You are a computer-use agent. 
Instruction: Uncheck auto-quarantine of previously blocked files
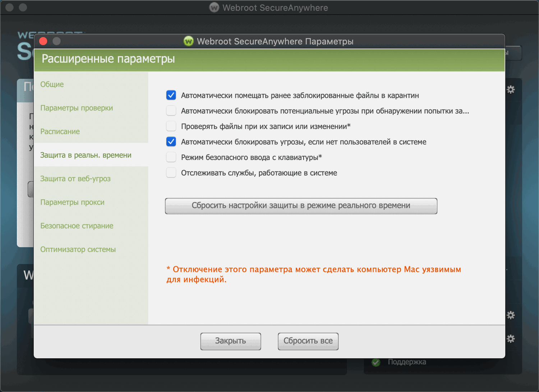click(171, 95)
